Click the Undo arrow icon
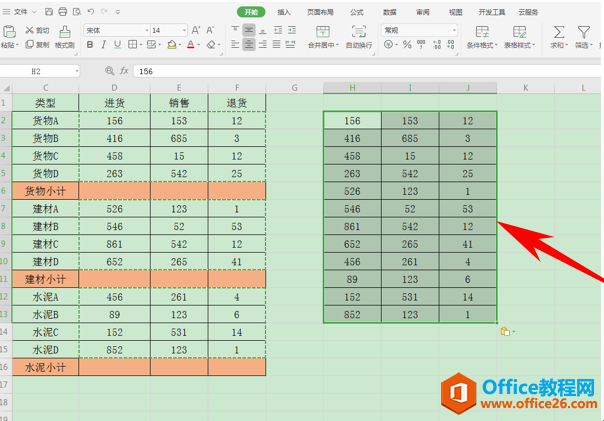The height and width of the screenshot is (421, 604). coord(91,12)
